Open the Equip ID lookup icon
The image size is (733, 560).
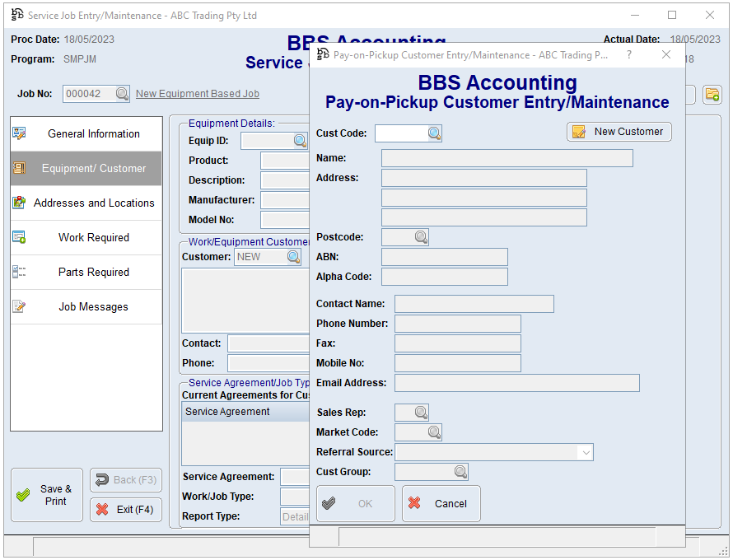pyautogui.click(x=299, y=141)
